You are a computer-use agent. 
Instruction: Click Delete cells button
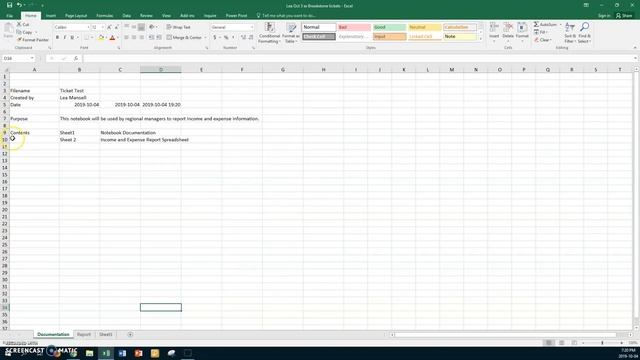(x=508, y=33)
